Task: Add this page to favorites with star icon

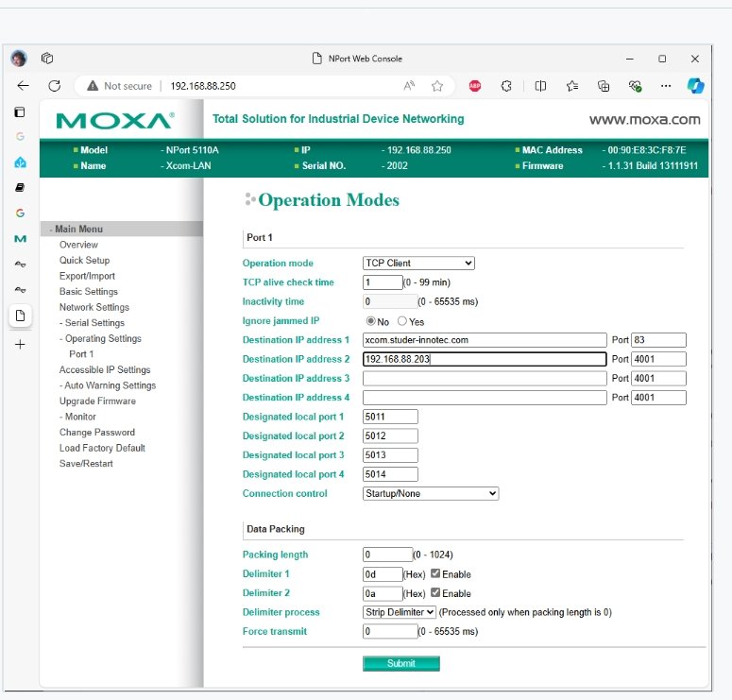Action: [x=437, y=86]
